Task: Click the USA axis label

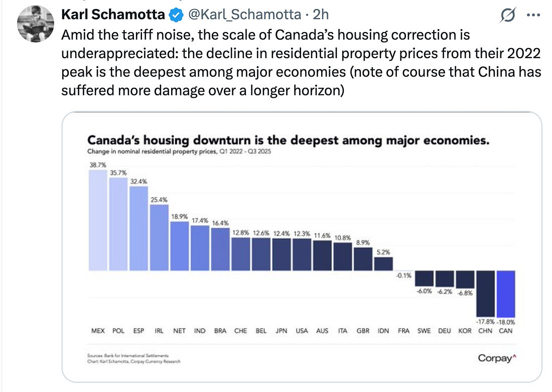Action: click(x=302, y=331)
